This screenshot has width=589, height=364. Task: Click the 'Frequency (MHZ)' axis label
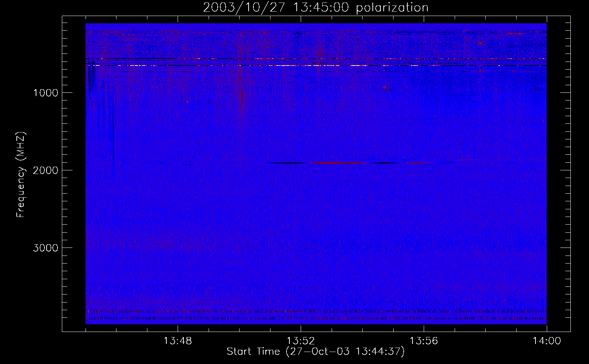point(21,175)
